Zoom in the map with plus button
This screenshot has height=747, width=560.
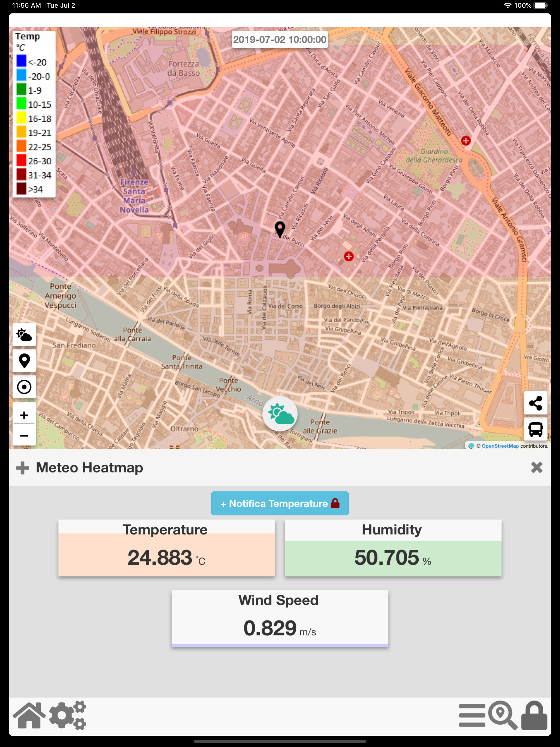24,415
